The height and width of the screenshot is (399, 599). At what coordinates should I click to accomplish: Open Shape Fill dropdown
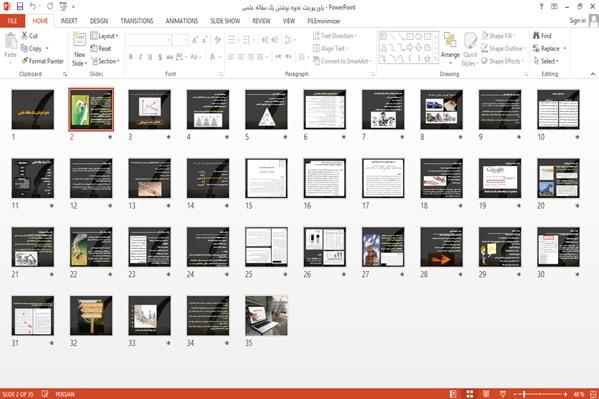click(x=498, y=36)
